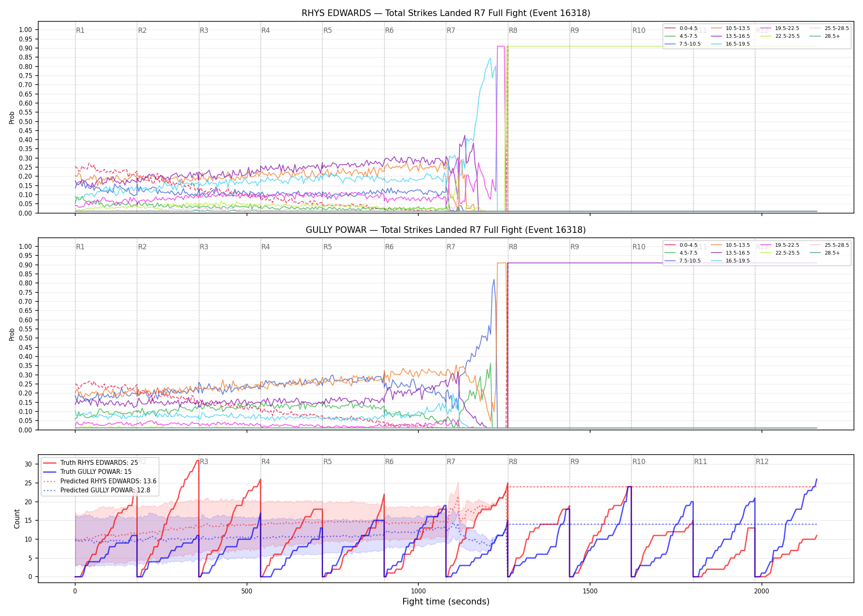Screen dimensions: 863x616
Task: Click the Truth RHYS EDWARDS: 25 legend entry
Action: coord(90,463)
